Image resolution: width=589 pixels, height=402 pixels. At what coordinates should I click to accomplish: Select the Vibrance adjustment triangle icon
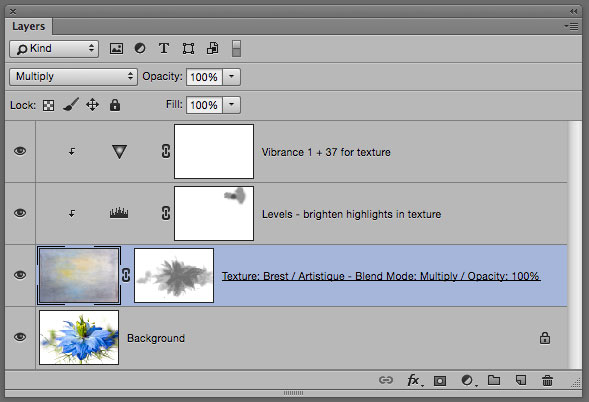point(119,151)
